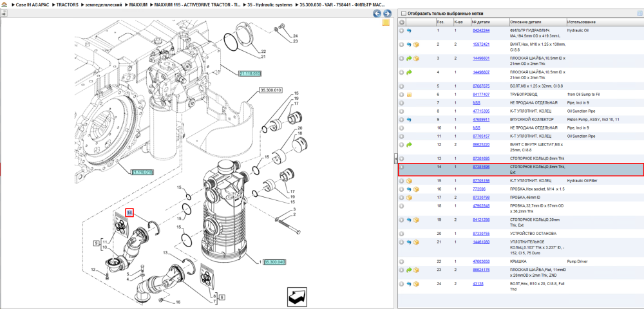Click blue arrow icon for part 43138
The width and height of the screenshot is (644, 309).
[x=409, y=283]
